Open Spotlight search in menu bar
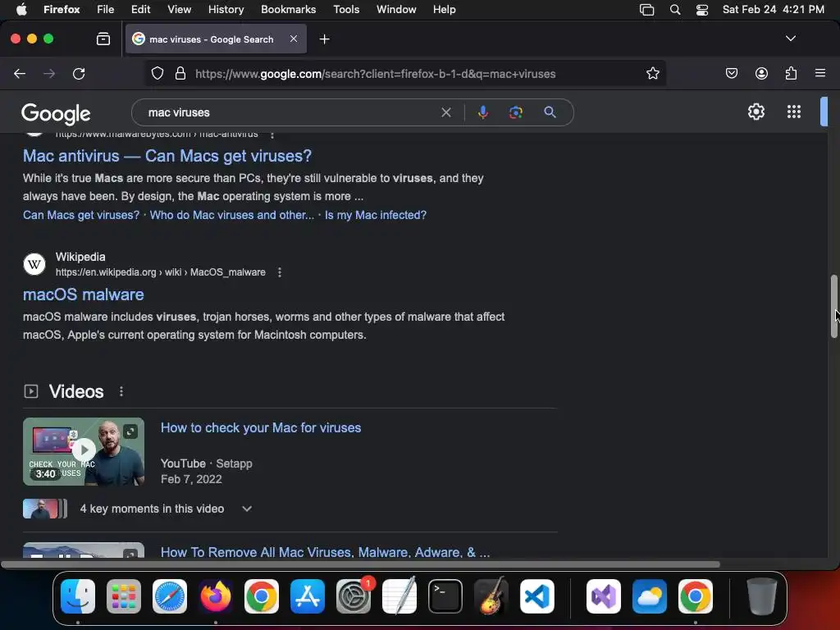Viewport: 840px width, 630px height. pyautogui.click(x=675, y=10)
